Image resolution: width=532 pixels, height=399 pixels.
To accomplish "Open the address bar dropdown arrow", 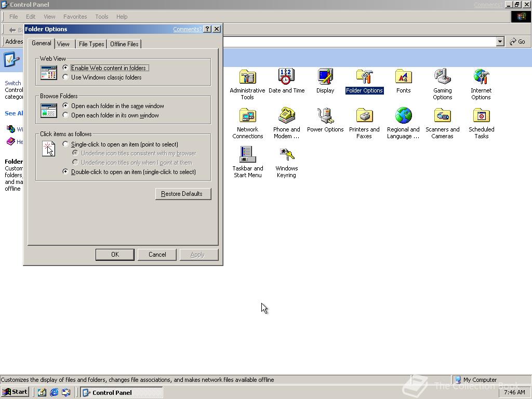I will (500, 42).
